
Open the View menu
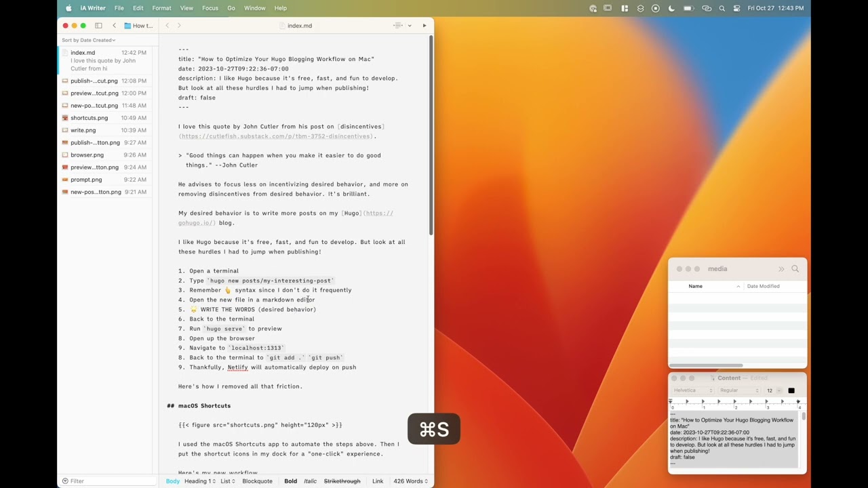pos(186,8)
